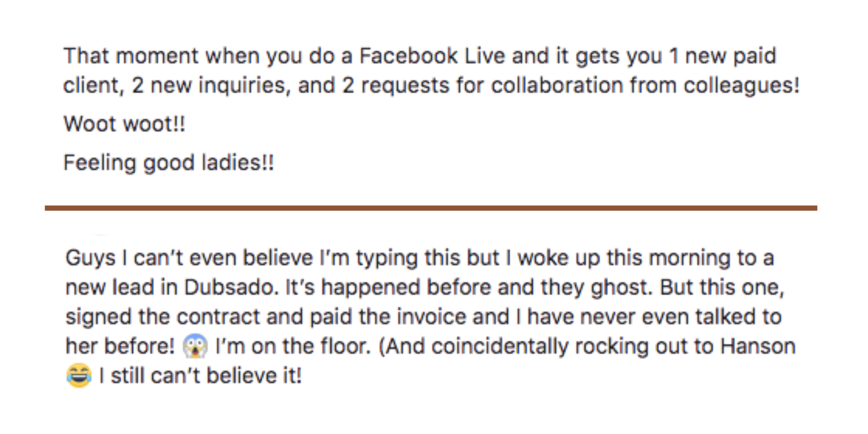
Task: Click the laughing tears emoji
Action: 79,375
